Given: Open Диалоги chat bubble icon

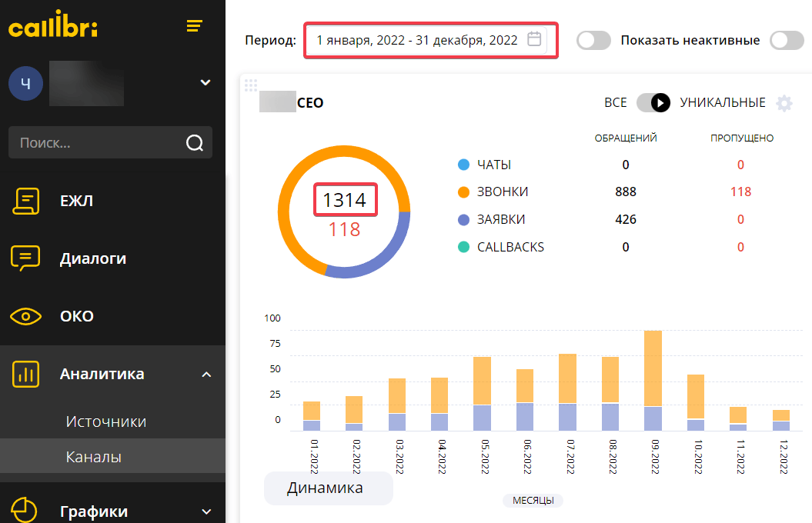Looking at the screenshot, I should point(25,258).
